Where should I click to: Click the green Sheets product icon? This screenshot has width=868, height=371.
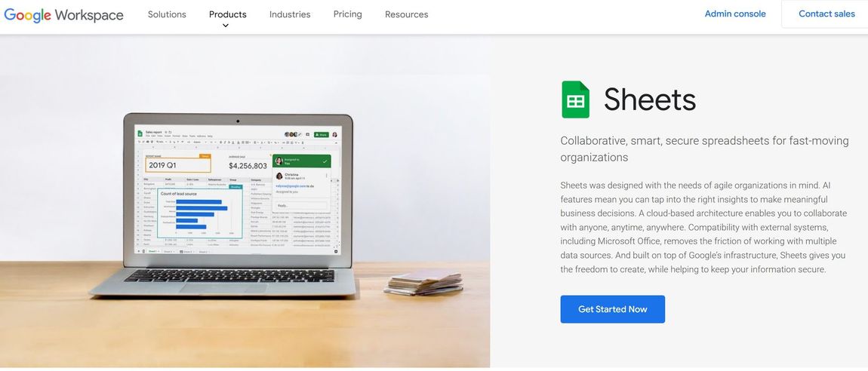click(575, 100)
